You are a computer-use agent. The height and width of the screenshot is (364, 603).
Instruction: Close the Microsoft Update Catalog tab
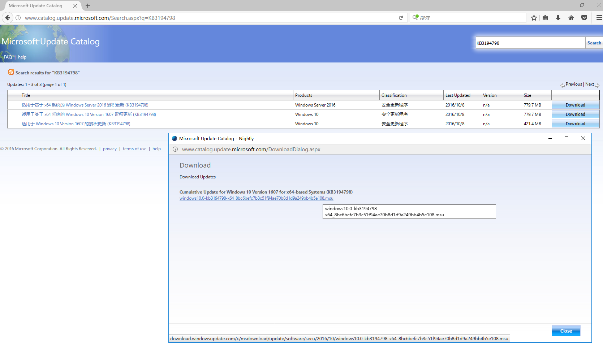tap(75, 6)
